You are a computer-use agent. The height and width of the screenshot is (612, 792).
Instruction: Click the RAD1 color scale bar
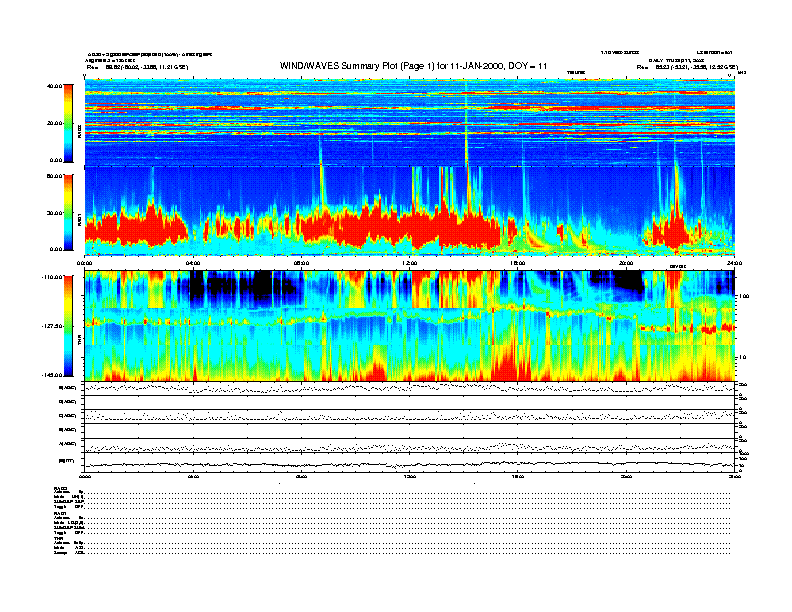[x=68, y=213]
